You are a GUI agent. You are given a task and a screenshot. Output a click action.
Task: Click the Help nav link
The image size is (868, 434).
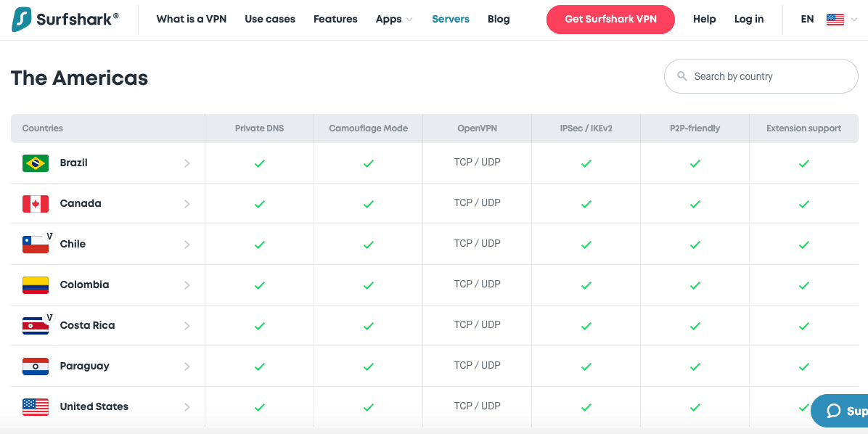coord(705,20)
